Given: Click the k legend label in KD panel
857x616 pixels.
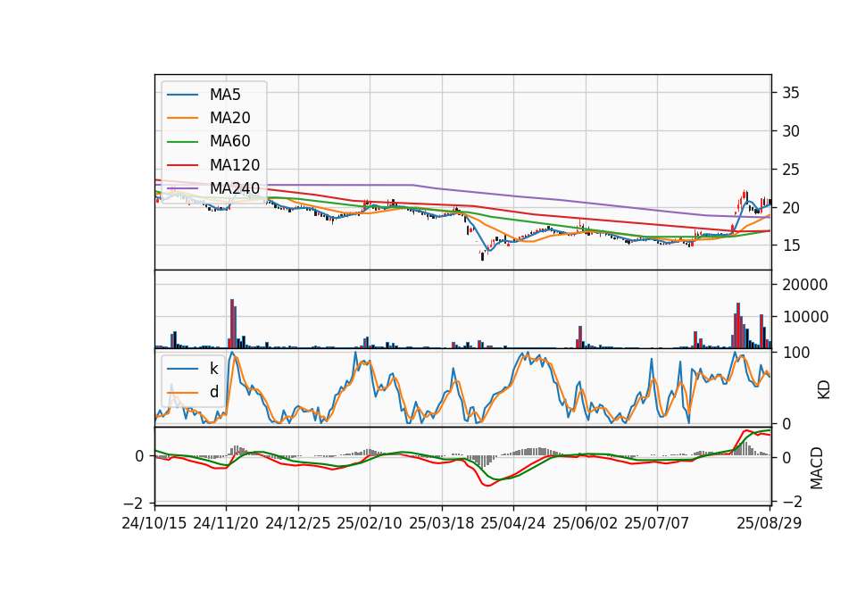Looking at the screenshot, I should tap(213, 369).
